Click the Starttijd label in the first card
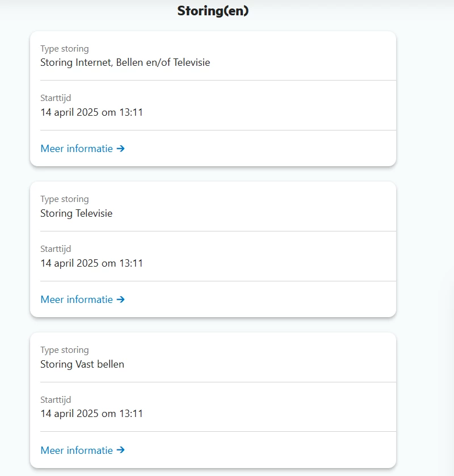The image size is (454, 476). 56,98
